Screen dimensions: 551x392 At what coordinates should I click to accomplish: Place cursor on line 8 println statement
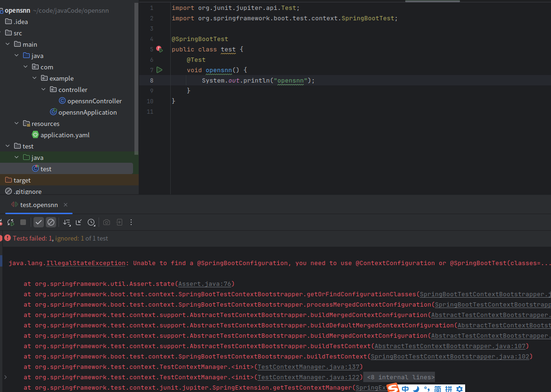pyautogui.click(x=259, y=81)
